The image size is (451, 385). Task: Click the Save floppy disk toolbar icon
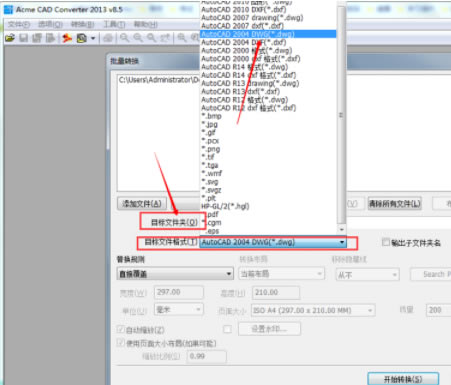(x=23, y=38)
